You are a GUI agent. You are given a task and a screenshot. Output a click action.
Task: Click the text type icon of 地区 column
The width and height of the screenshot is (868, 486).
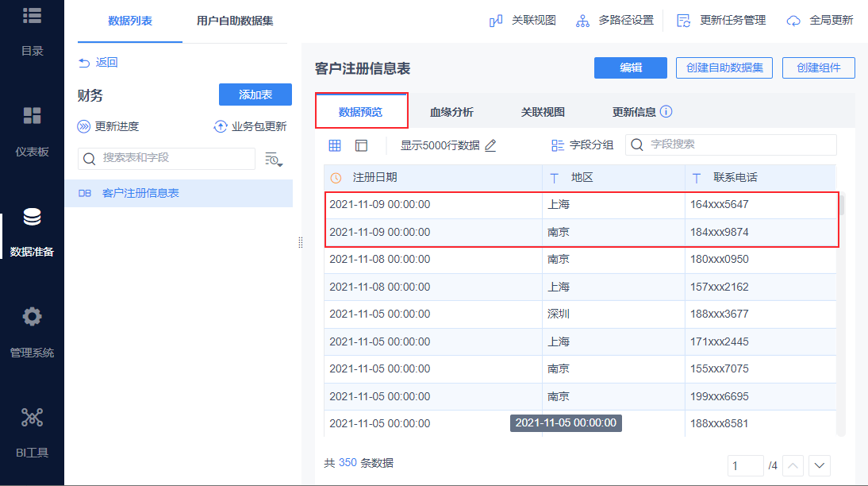(x=554, y=178)
